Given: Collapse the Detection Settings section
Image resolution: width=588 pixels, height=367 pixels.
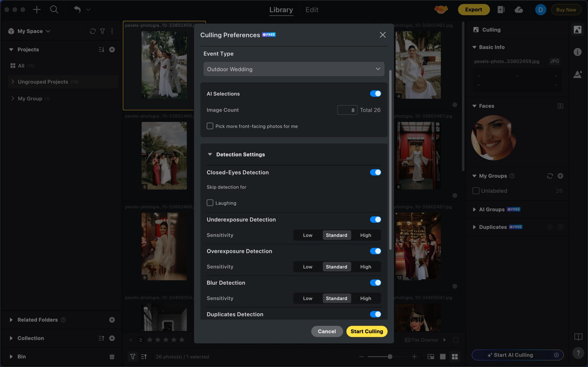Looking at the screenshot, I should pyautogui.click(x=210, y=154).
